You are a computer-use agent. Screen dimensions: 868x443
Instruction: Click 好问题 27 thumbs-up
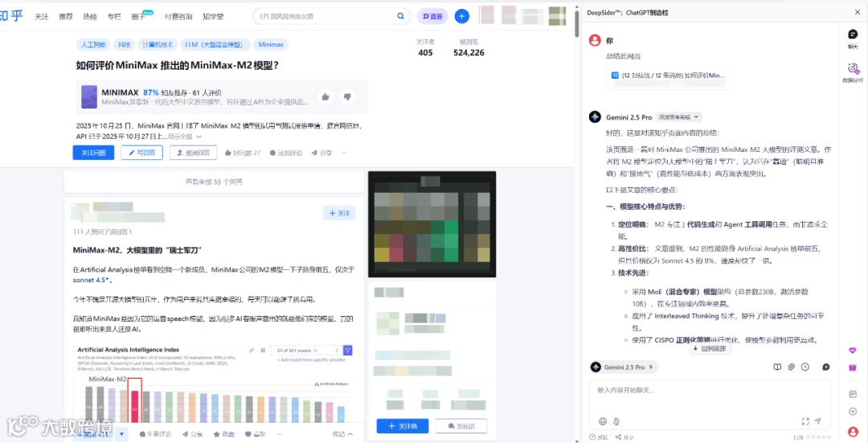(243, 153)
